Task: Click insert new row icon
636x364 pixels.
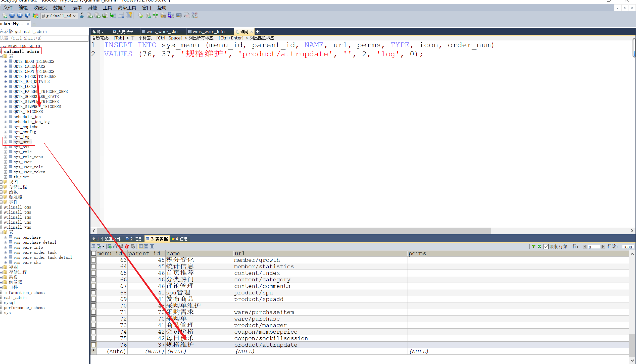Action: pyautogui.click(x=109, y=246)
